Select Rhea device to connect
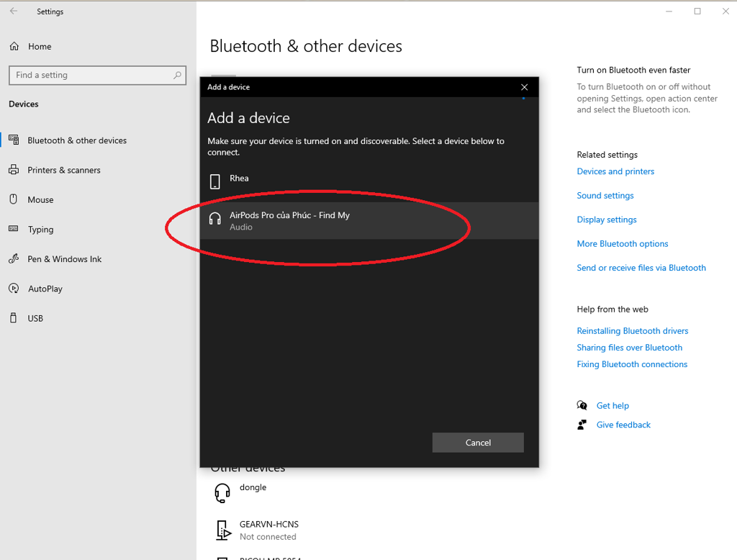Viewport: 737px width, 560px height. (x=369, y=181)
